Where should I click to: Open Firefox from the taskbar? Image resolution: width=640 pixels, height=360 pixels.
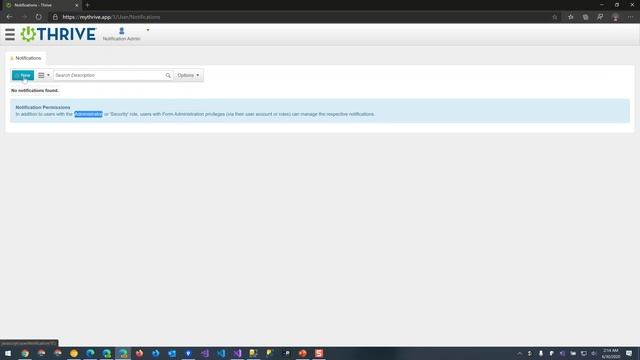pos(139,353)
